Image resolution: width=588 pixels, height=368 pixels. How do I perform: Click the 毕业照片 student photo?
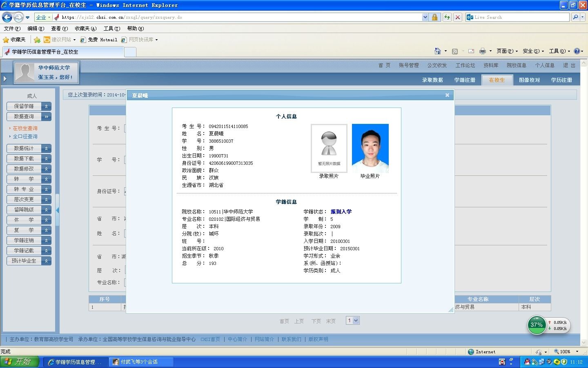click(370, 148)
